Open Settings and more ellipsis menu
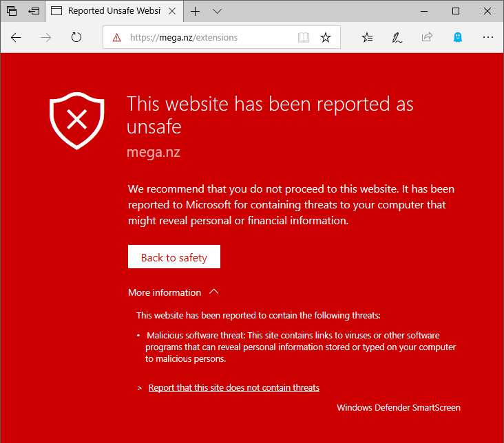 [488, 38]
